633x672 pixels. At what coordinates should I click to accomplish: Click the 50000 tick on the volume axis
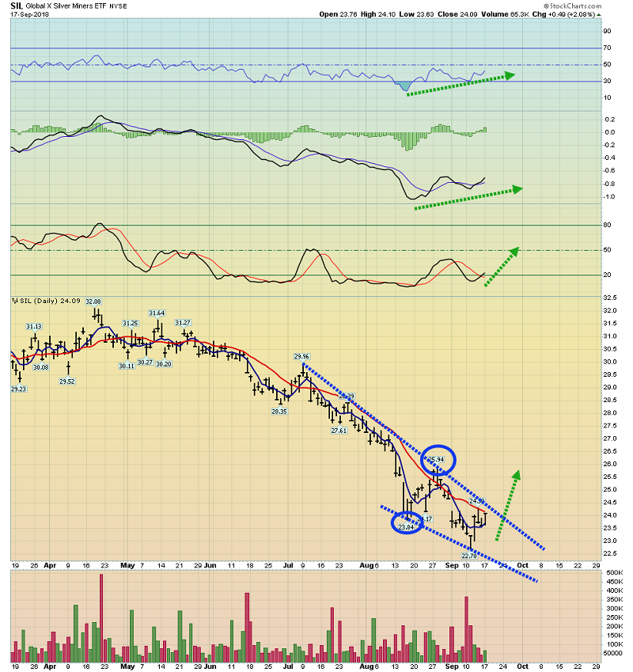point(613,654)
